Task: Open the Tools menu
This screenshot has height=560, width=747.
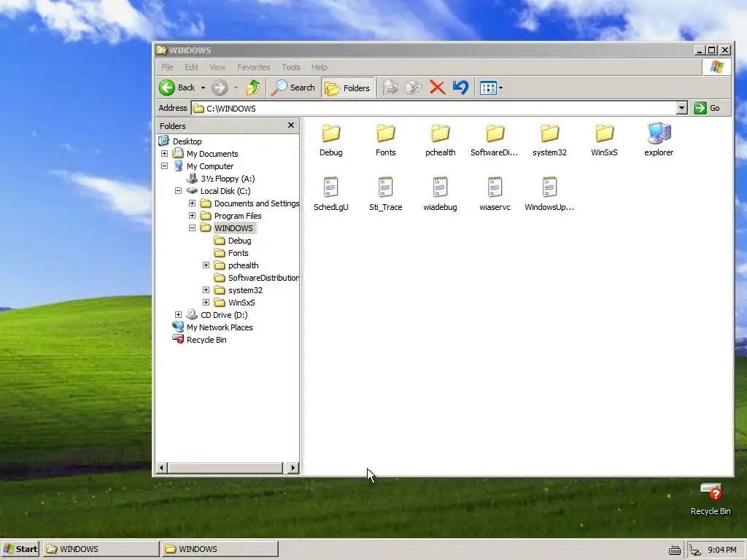Action: (x=291, y=67)
